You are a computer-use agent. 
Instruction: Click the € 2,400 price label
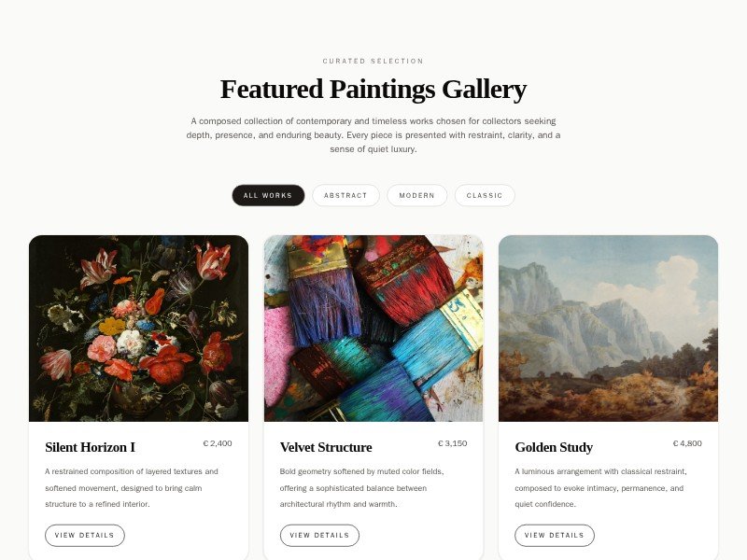tap(218, 443)
